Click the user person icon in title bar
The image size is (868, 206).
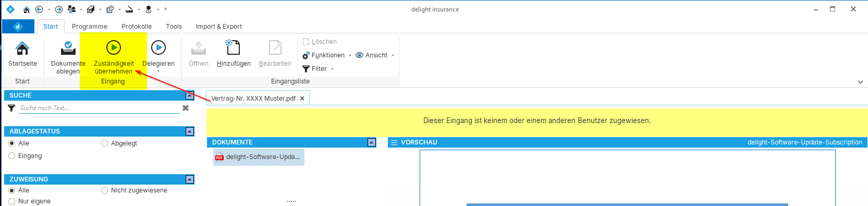(x=149, y=9)
